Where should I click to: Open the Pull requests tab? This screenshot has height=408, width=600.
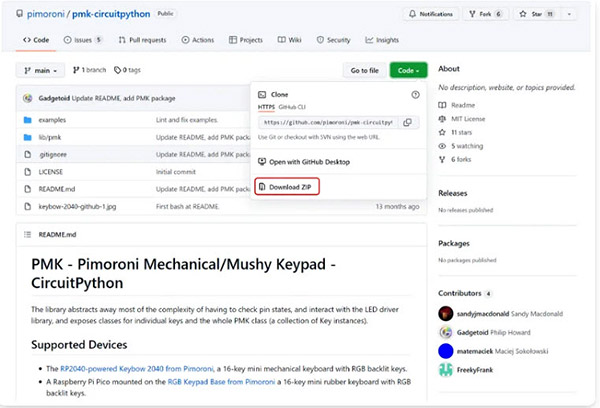[x=140, y=40]
